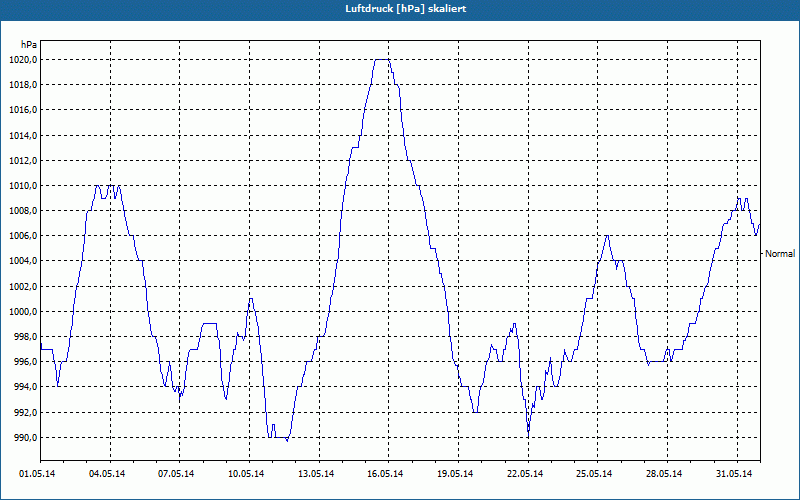The width and height of the screenshot is (800, 500).
Task: Select the 1016,0 y-axis value
Action: (23, 110)
